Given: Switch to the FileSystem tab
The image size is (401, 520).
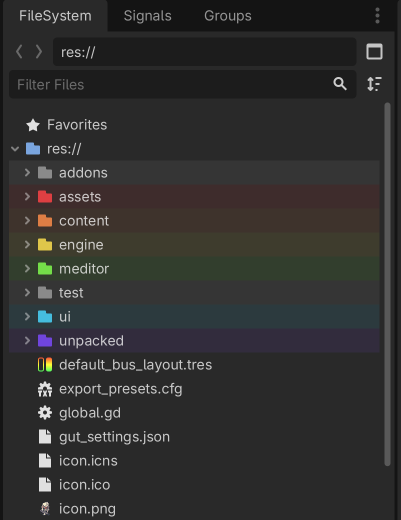Looking at the screenshot, I should point(55,16).
